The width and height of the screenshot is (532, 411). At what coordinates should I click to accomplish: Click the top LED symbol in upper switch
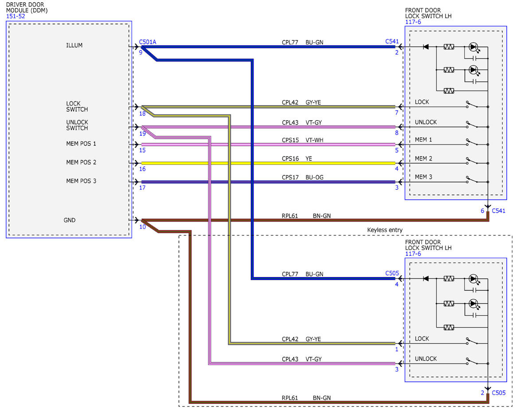[473, 47]
